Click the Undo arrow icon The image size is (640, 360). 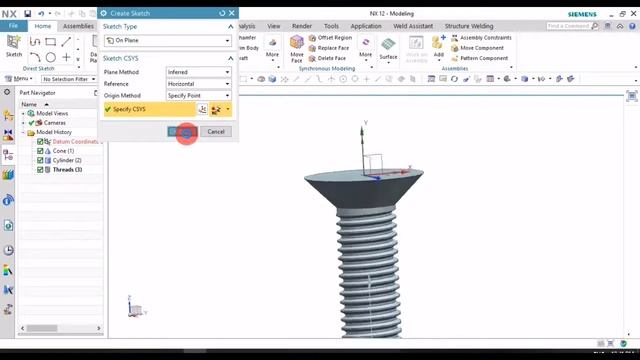41,13
